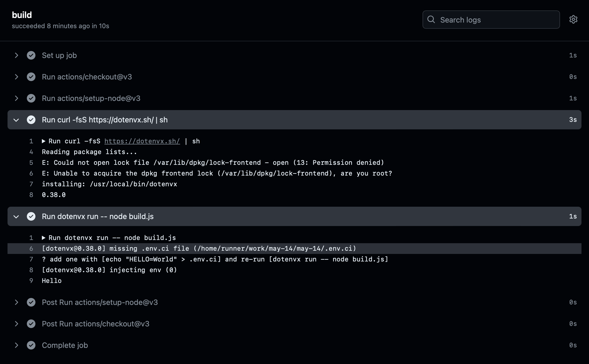The height and width of the screenshot is (364, 589).
Task: Collapse the Run dotenvx run -- node build.js step
Action: [16, 216]
